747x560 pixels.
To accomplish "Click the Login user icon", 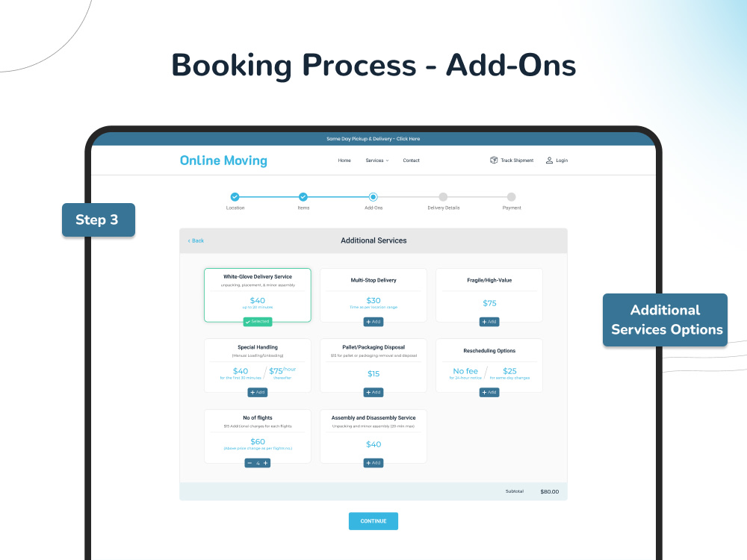I will 549,160.
